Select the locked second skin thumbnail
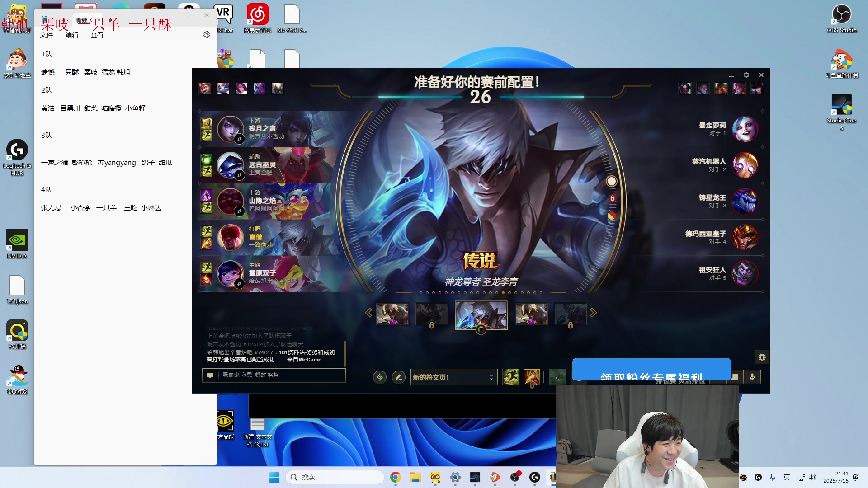The height and width of the screenshot is (488, 868). [432, 314]
